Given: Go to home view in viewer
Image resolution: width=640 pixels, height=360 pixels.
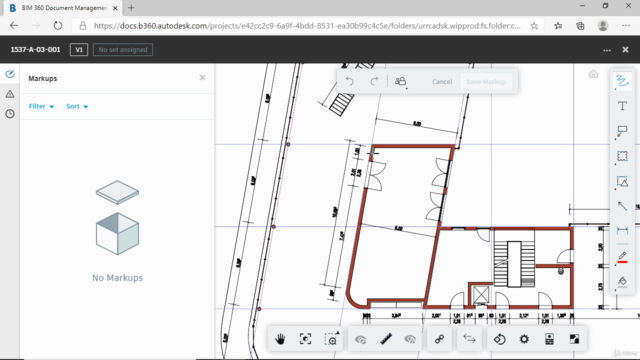Looking at the screenshot, I should tap(593, 74).
